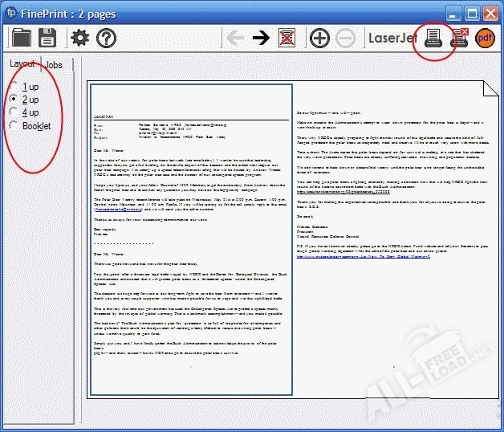Delete the page using red X page icon
Viewport: 504px width, 432px height.
[x=286, y=38]
